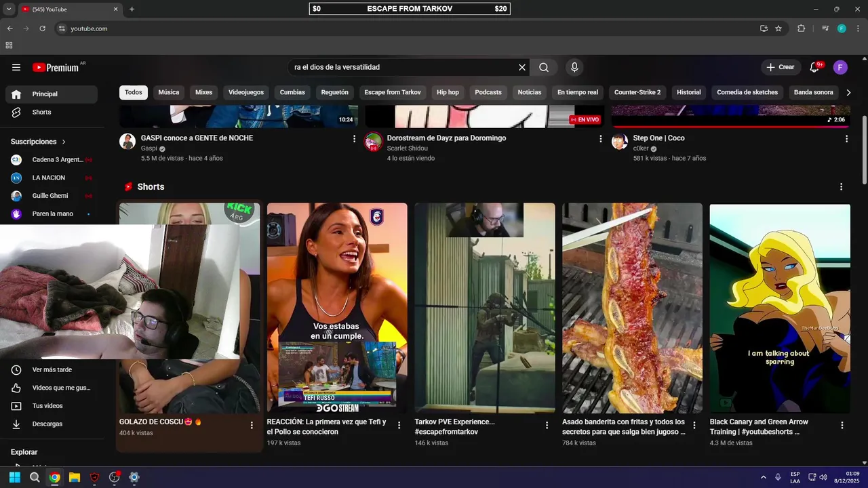Viewport: 868px width, 488px height.
Task: Play the Black Canary short thumbnail
Action: [780, 308]
